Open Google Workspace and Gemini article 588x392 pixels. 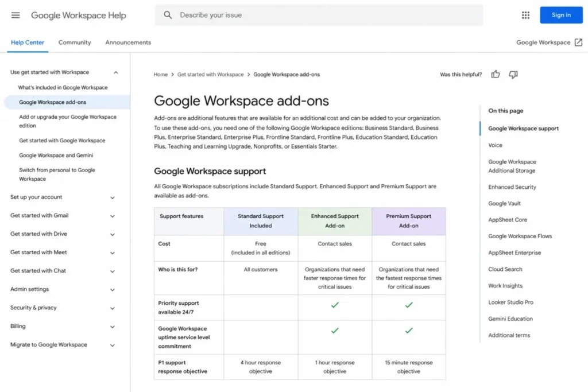(x=56, y=155)
